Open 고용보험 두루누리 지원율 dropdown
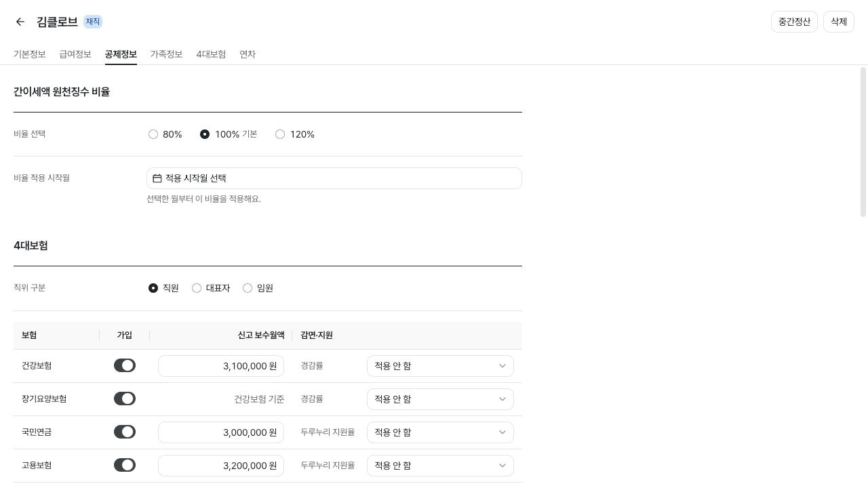 click(x=440, y=466)
